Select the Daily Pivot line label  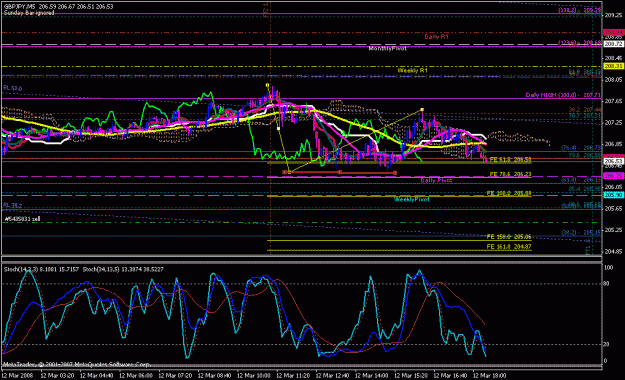point(436,181)
